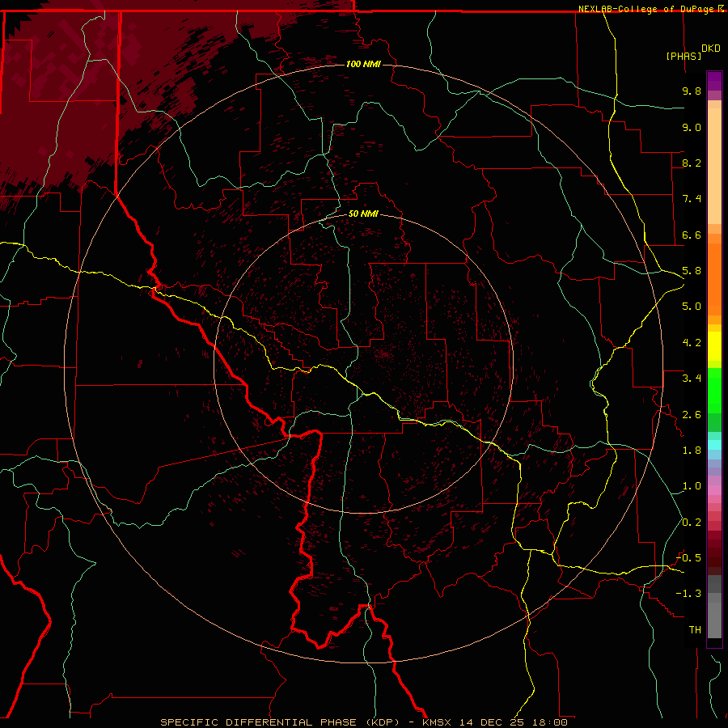The image size is (728, 728).
Task: Click the 50 NMI range ring label
Action: tap(363, 214)
